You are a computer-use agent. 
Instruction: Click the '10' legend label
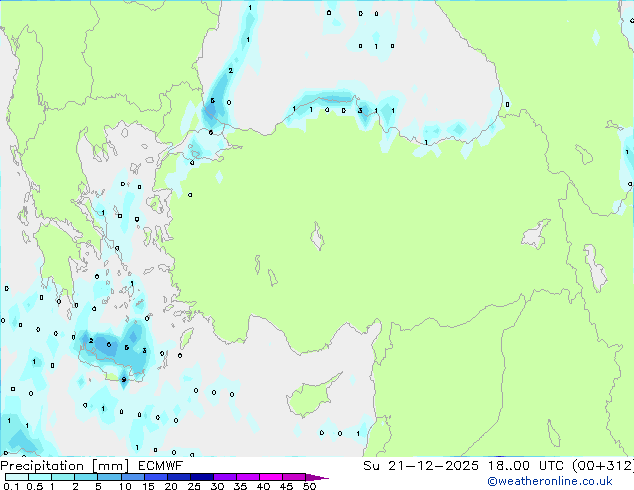click(125, 486)
